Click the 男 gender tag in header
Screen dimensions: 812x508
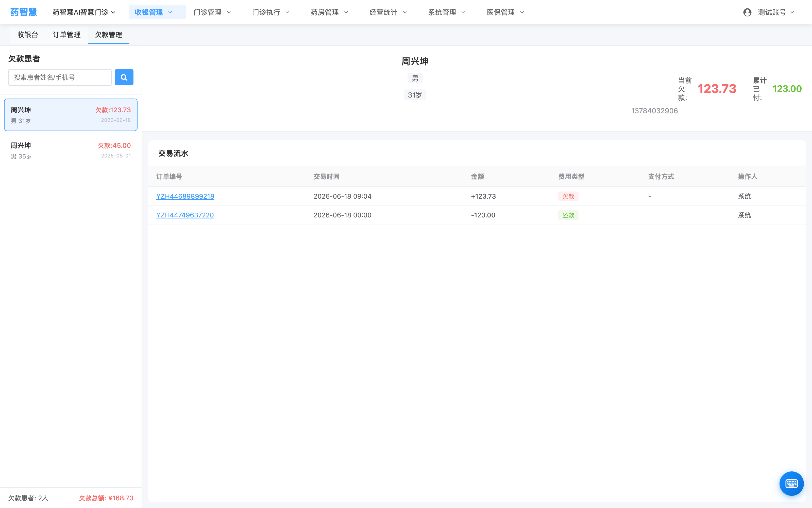click(415, 78)
